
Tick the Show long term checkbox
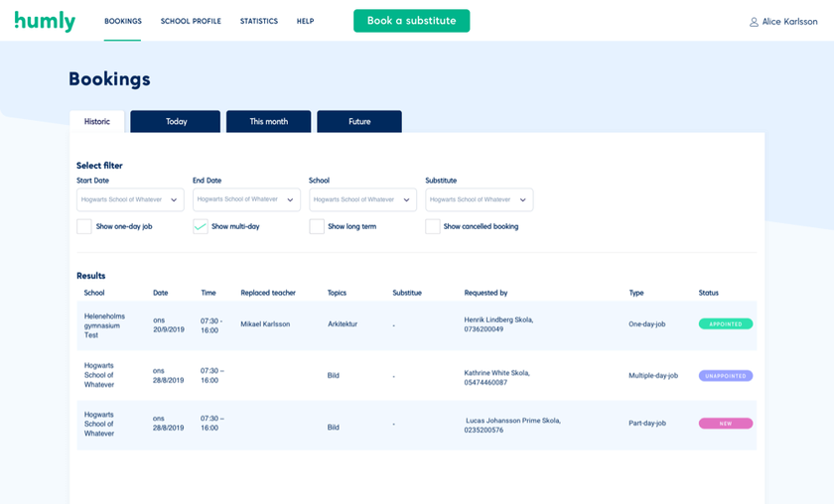[x=317, y=226]
